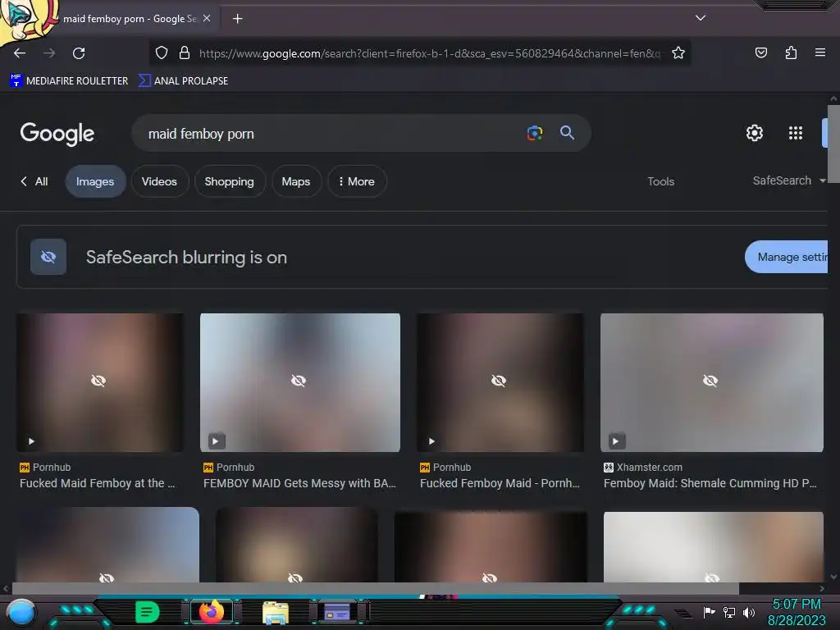Click play icon on Xhamster.com thumbnail
The width and height of the screenshot is (840, 630).
615,441
